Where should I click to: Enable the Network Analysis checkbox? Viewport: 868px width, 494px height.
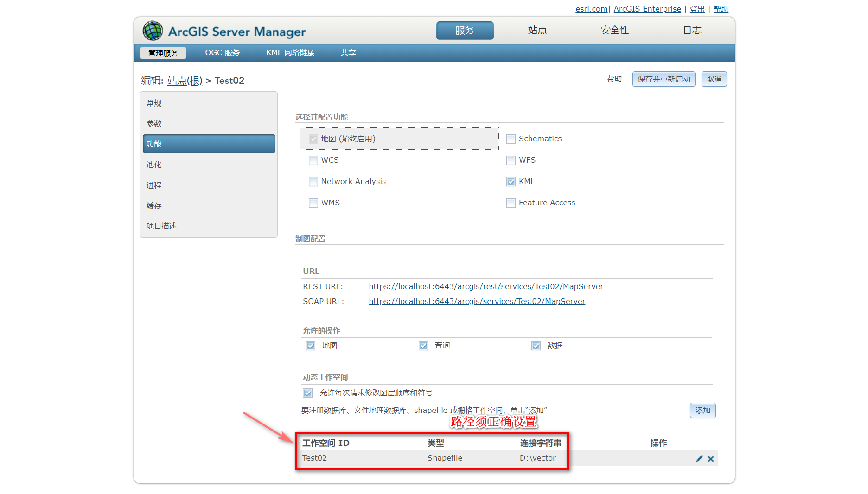click(313, 182)
